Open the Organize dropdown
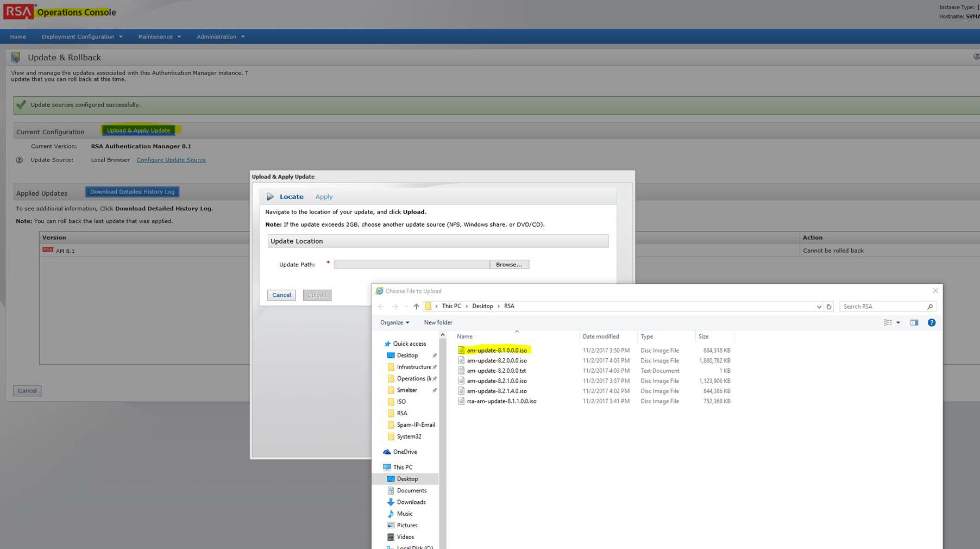The image size is (980, 549). (394, 323)
